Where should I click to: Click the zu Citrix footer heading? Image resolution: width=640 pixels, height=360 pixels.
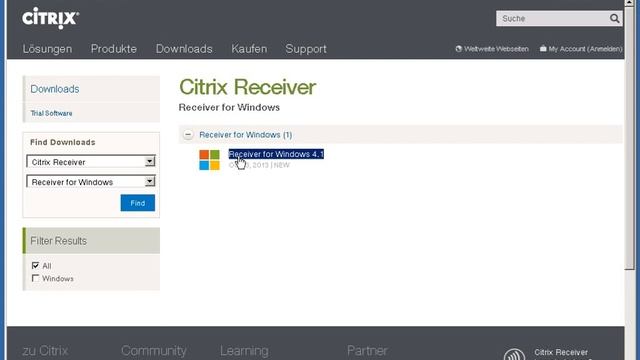click(45, 351)
